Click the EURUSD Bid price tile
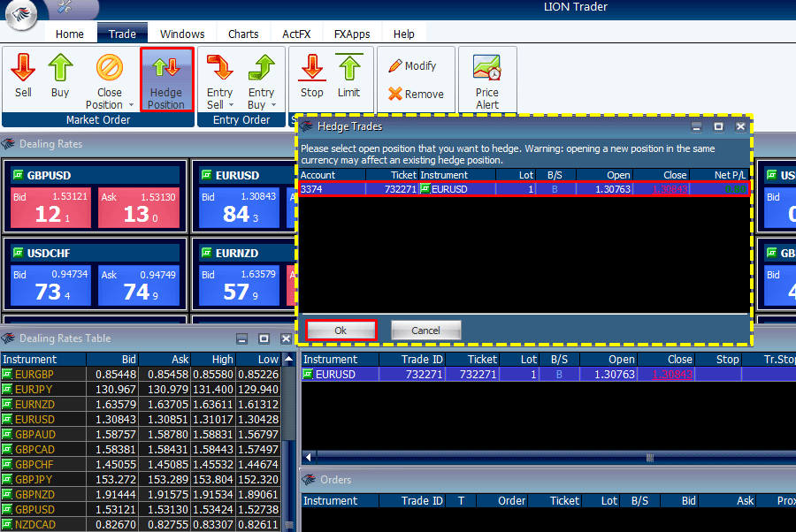The image size is (796, 532). pyautogui.click(x=239, y=208)
